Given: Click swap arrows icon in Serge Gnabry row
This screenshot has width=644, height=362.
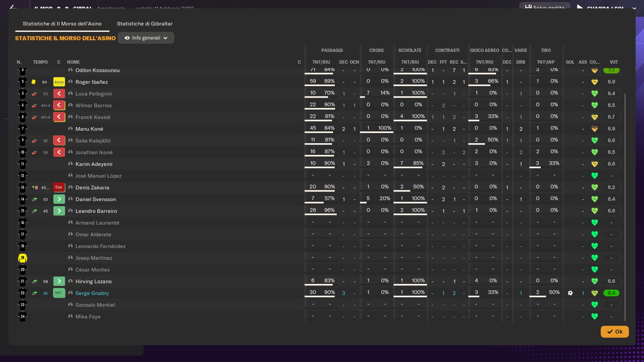Looking at the screenshot, I should coord(34,293).
